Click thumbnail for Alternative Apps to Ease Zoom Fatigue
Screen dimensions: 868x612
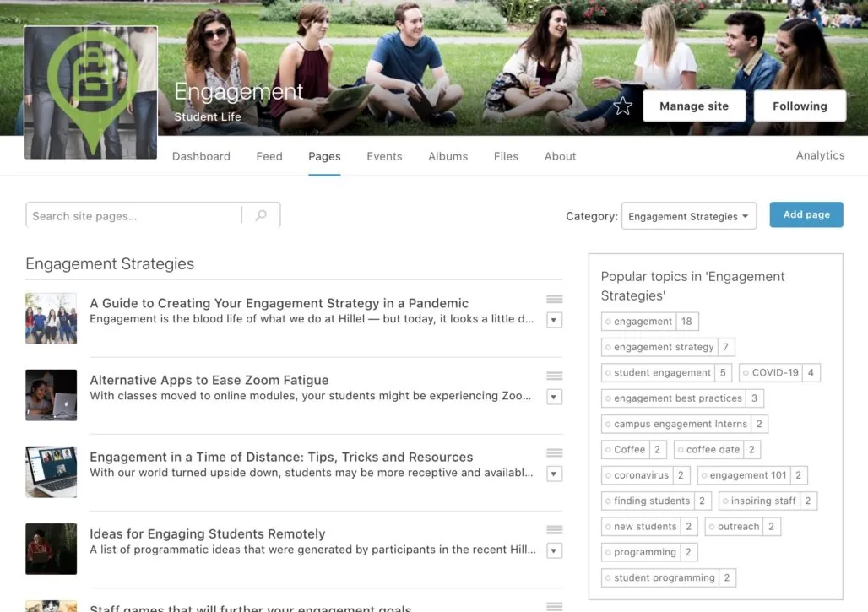click(51, 395)
